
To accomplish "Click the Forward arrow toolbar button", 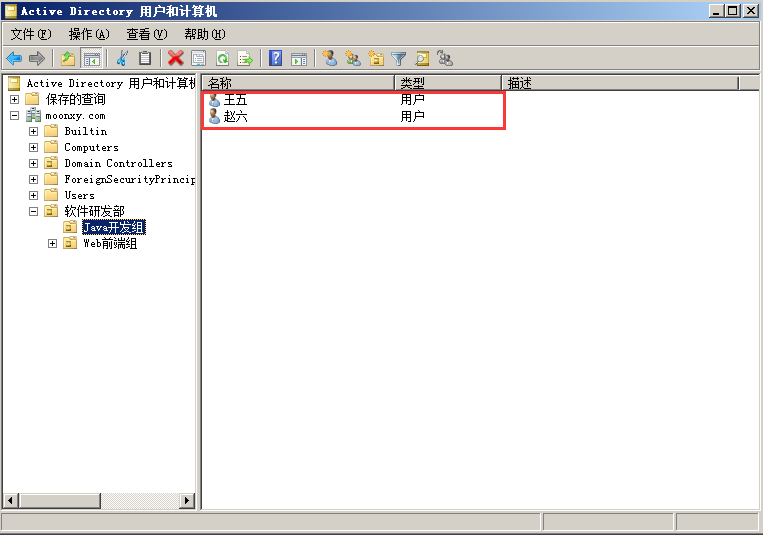I will [x=37, y=59].
